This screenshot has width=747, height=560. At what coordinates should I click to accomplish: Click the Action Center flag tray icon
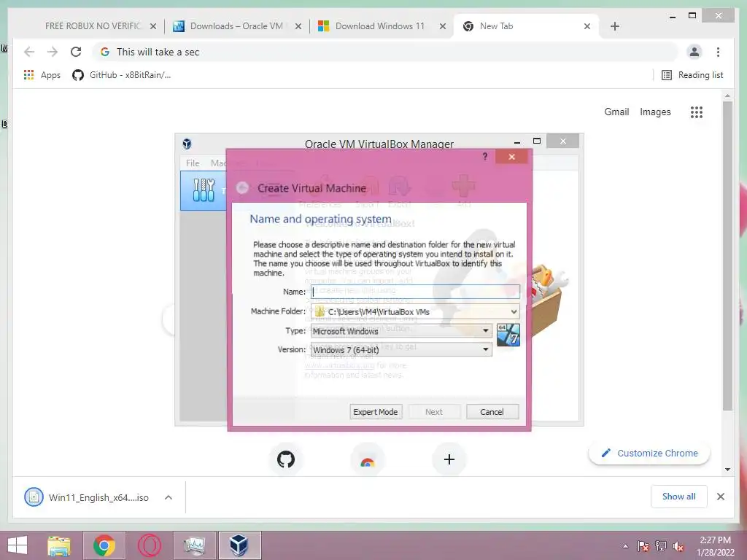[643, 546]
